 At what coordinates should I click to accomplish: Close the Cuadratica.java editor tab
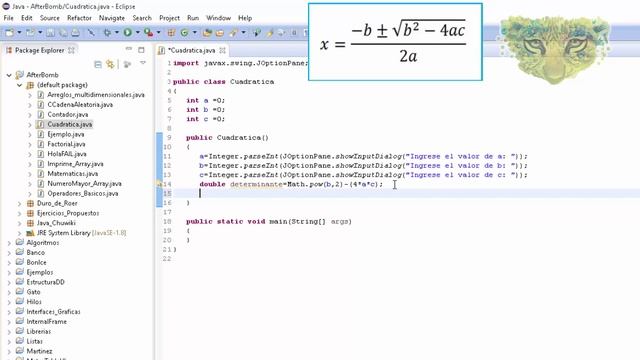222,50
